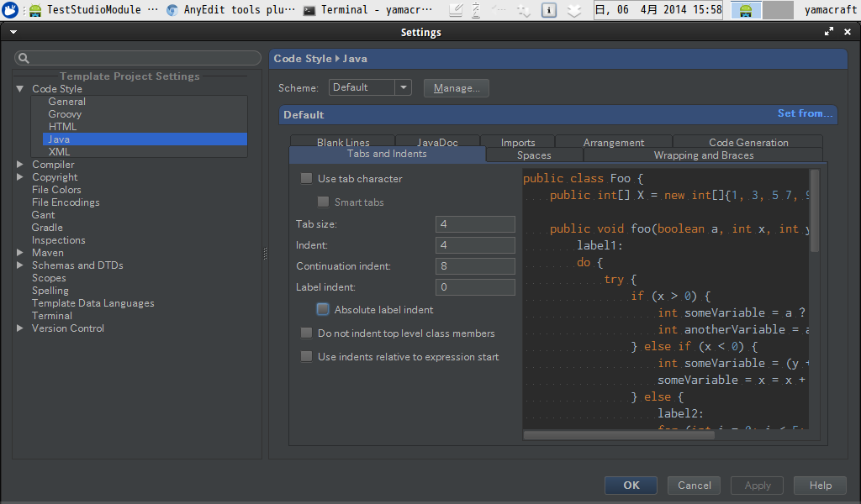Image resolution: width=861 pixels, height=504 pixels.
Task: Open Template Data Languages settings
Action: click(92, 303)
